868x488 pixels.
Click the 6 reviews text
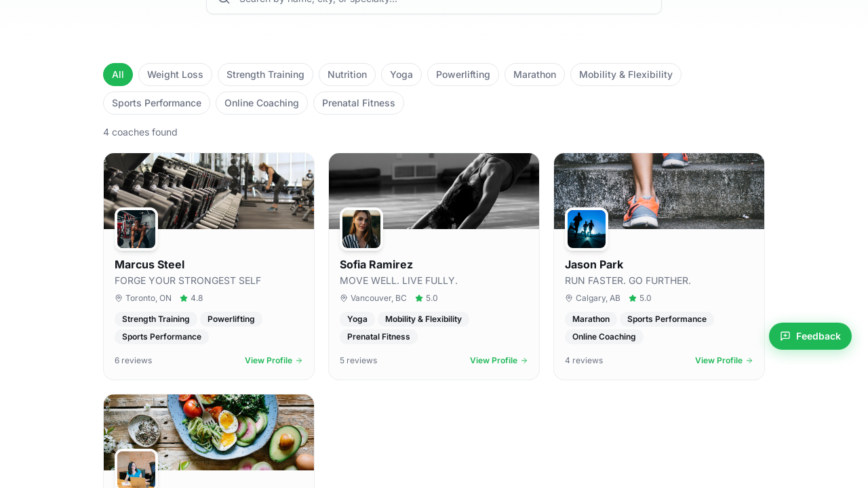point(134,361)
